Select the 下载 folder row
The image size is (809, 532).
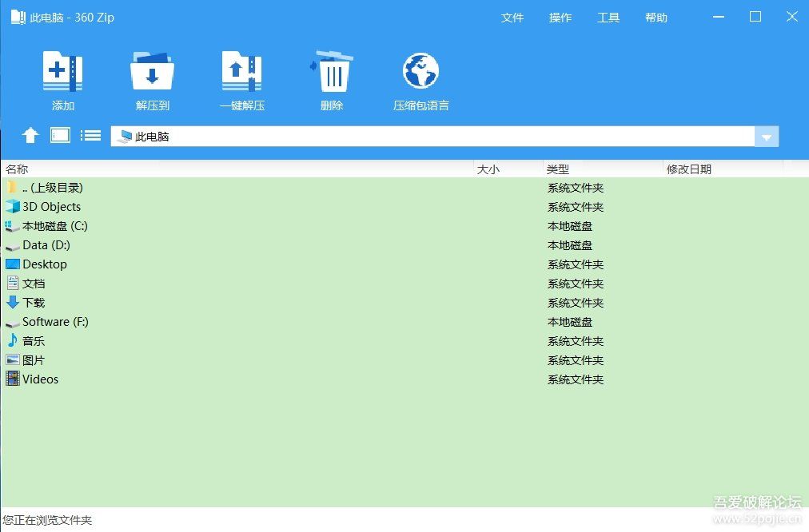404,303
